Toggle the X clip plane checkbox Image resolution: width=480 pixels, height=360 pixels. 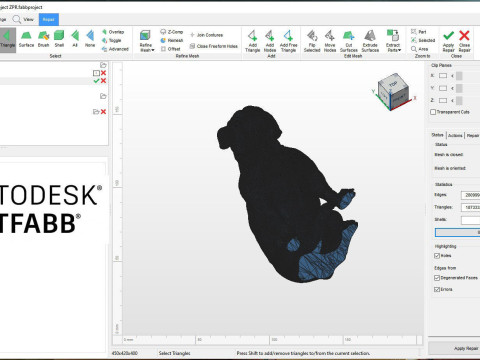tap(443, 76)
